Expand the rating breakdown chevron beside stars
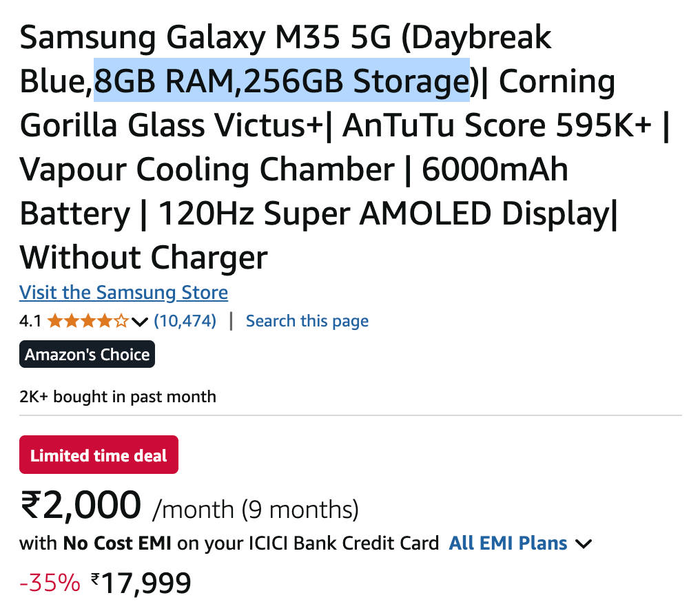 click(x=140, y=322)
